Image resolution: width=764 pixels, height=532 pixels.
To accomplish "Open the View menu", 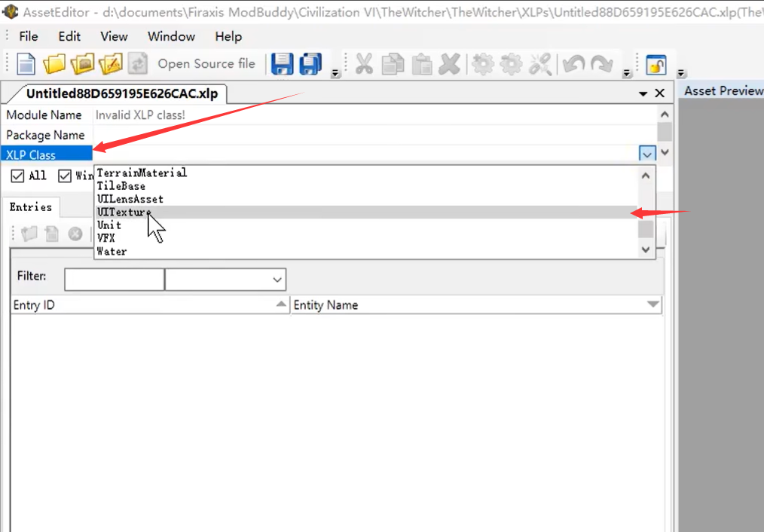I will (114, 36).
